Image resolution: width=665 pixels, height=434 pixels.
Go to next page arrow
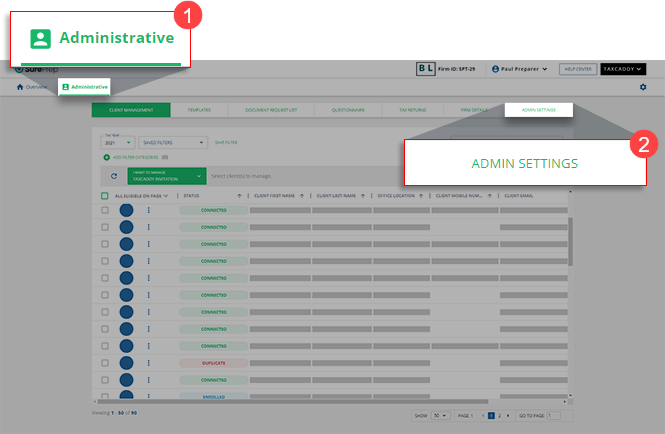(x=508, y=414)
